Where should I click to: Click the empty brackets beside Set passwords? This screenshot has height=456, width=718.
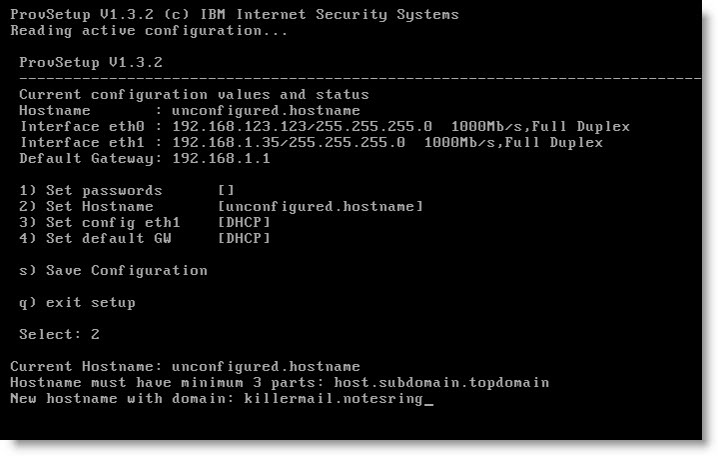tap(225, 191)
